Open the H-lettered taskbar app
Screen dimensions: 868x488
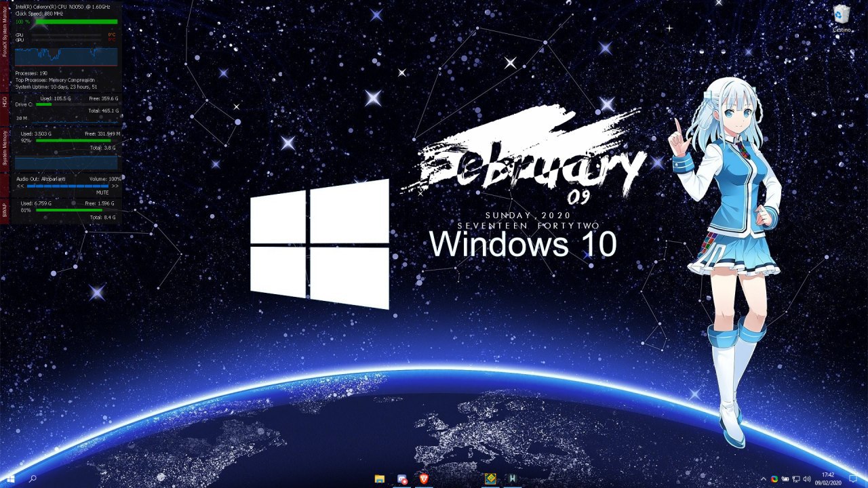(513, 479)
